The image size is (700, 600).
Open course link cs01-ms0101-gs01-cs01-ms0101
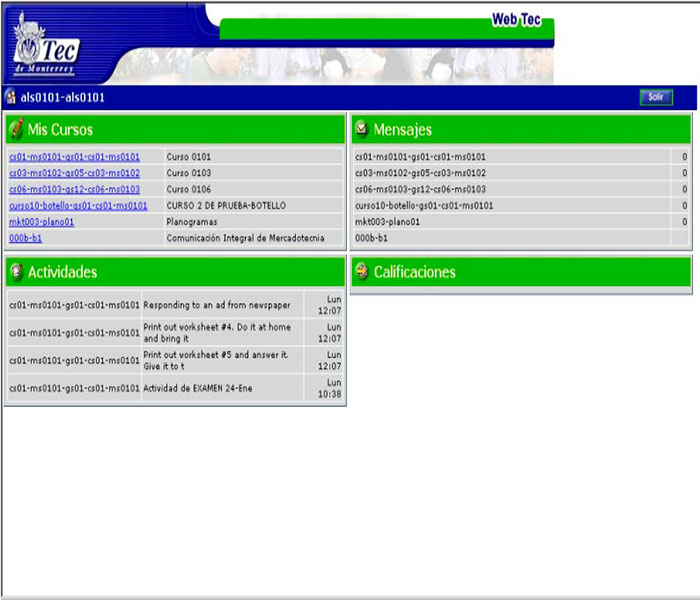pos(74,157)
